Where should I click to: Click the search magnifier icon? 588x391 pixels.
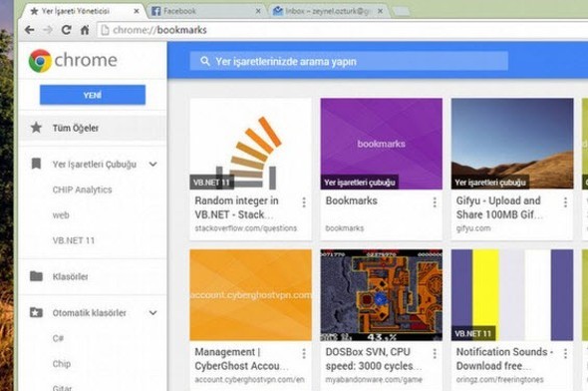(204, 61)
